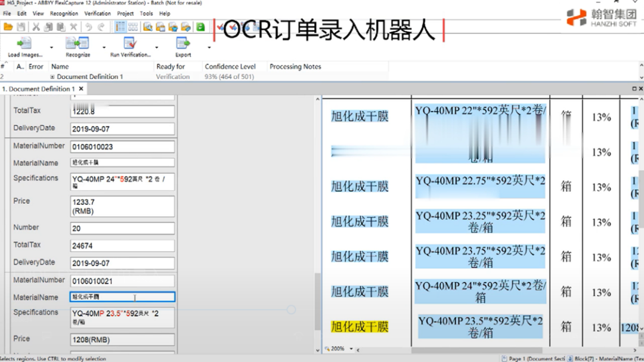
Task: Click Number field showing 20
Action: click(122, 228)
